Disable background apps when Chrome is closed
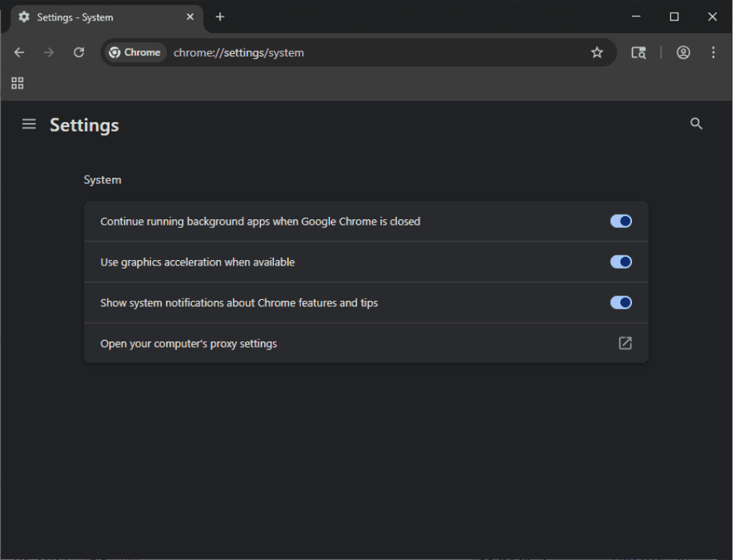This screenshot has height=560, width=733. 621,221
